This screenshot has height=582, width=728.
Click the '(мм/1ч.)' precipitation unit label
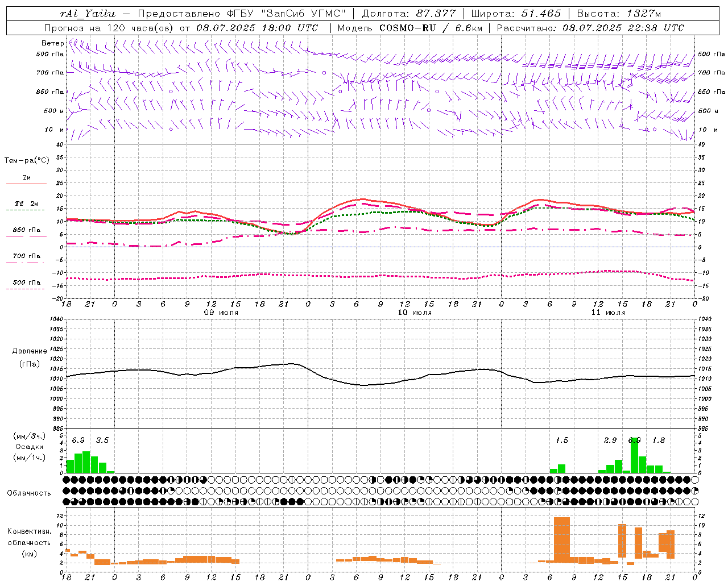(30, 458)
